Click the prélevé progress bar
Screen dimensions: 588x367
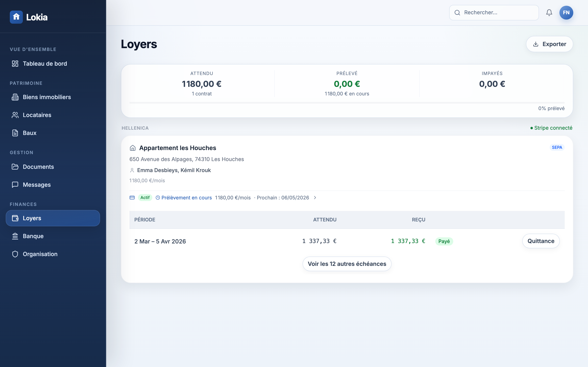[x=347, y=103]
